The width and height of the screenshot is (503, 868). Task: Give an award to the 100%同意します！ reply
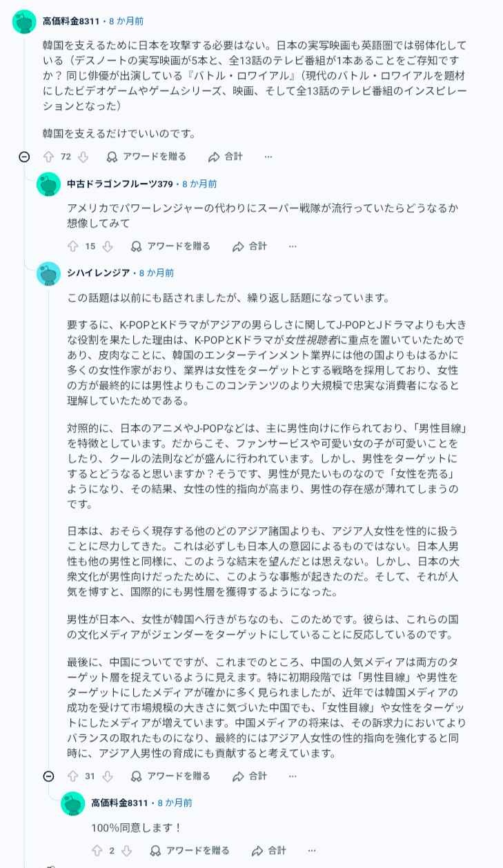pyautogui.click(x=190, y=851)
